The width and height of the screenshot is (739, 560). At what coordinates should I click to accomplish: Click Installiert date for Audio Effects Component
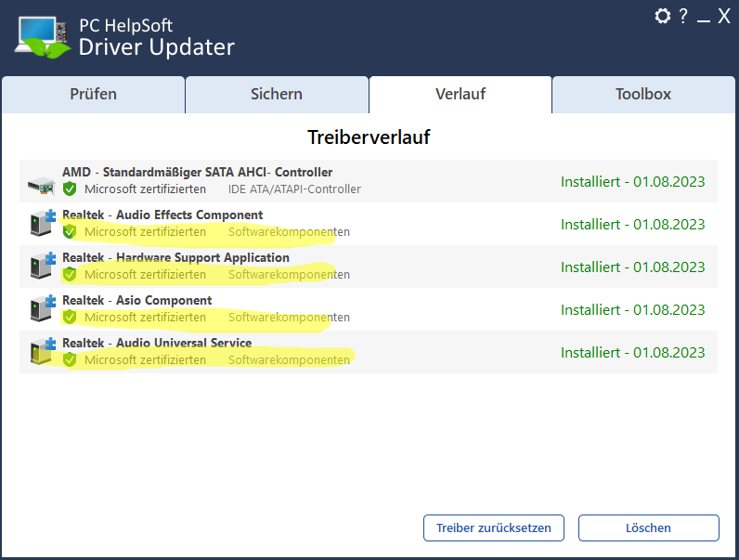(x=632, y=225)
